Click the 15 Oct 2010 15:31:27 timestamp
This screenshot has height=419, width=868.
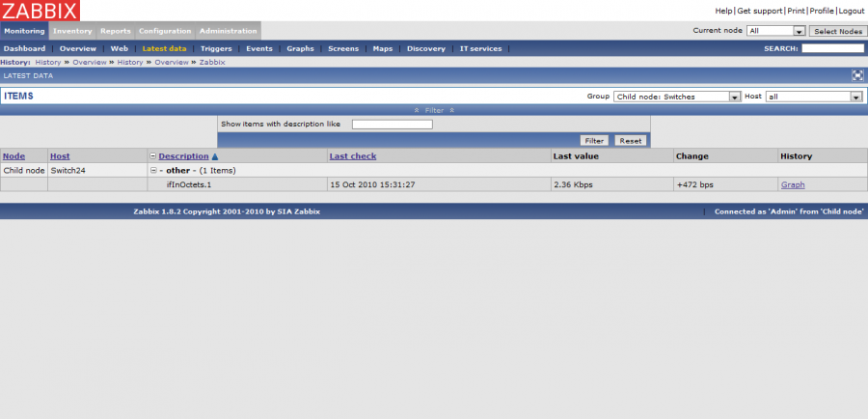click(x=372, y=184)
